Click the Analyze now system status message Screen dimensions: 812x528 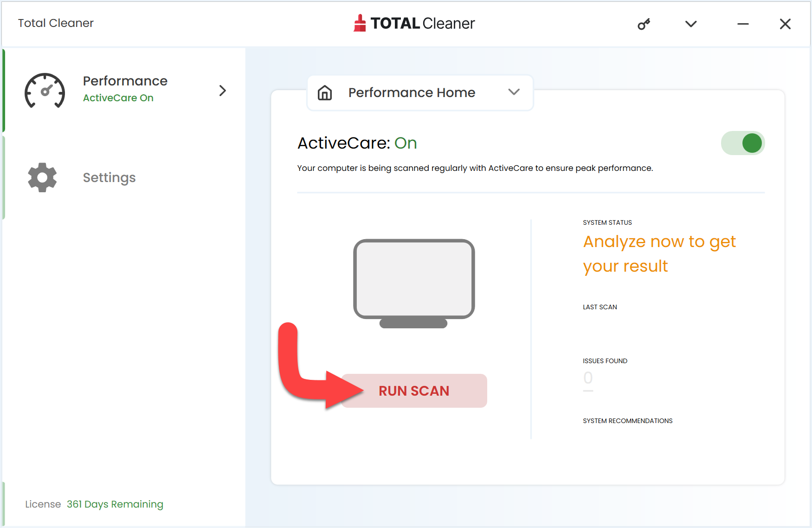659,254
